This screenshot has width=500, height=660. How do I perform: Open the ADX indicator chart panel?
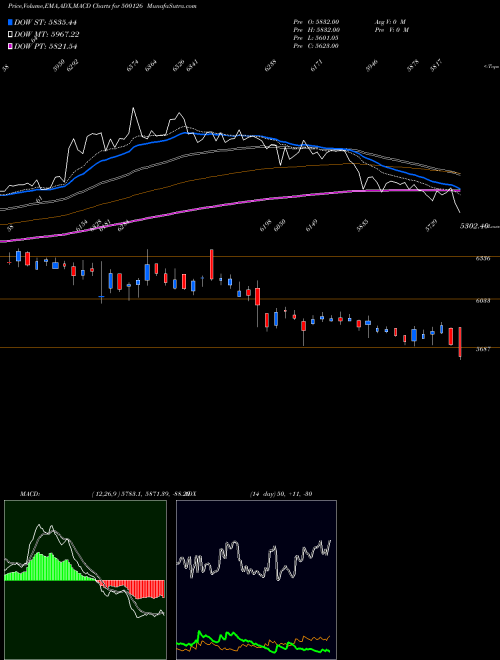(x=256, y=580)
